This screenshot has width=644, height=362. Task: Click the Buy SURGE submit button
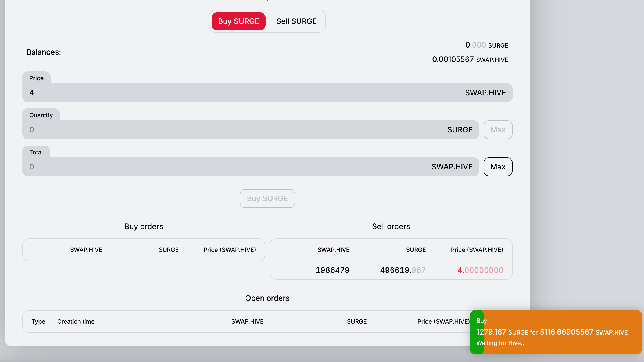(267, 198)
